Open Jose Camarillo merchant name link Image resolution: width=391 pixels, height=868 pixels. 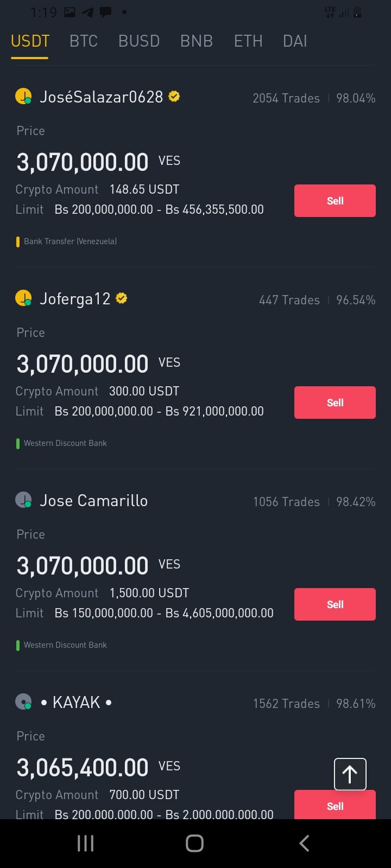coord(93,501)
